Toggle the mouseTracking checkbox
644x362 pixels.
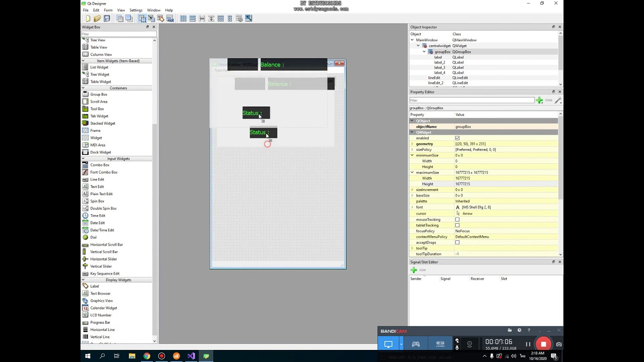457,220
